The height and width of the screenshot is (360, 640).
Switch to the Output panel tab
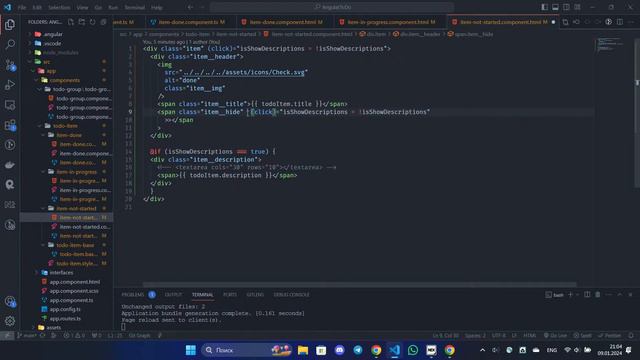click(x=173, y=294)
